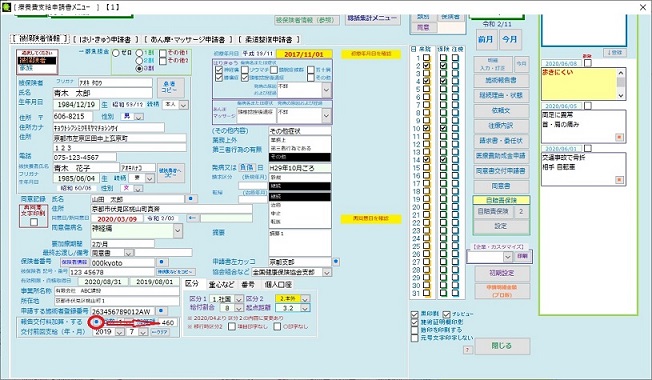652x380 pixels.
Task: Select the 3割 radio button
Action: click(x=139, y=68)
